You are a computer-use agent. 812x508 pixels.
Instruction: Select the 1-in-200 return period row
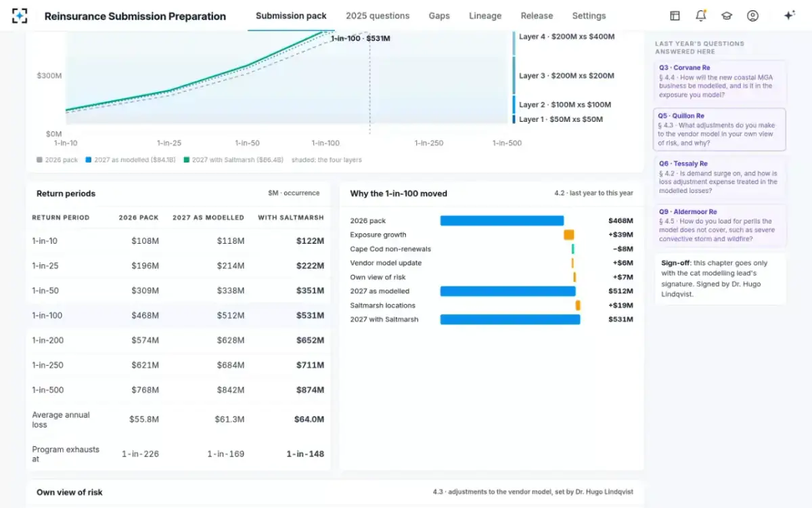(x=178, y=340)
